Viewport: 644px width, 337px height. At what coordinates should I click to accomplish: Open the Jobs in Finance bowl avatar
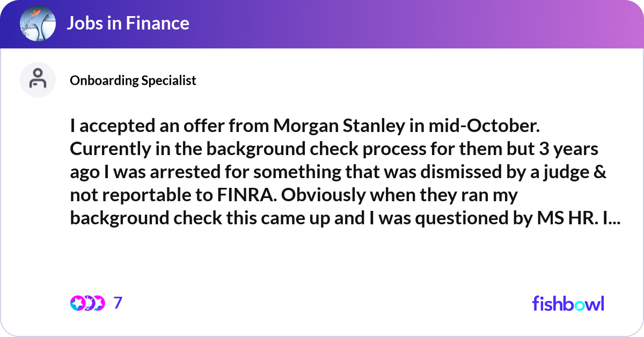click(x=38, y=24)
